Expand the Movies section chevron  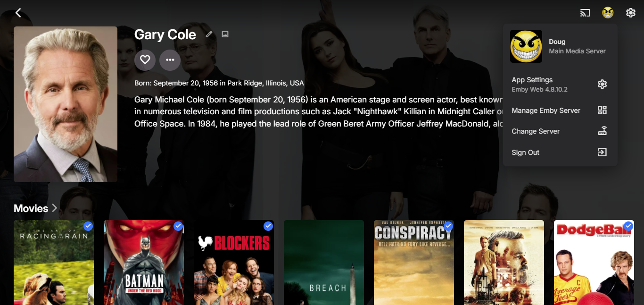(54, 208)
